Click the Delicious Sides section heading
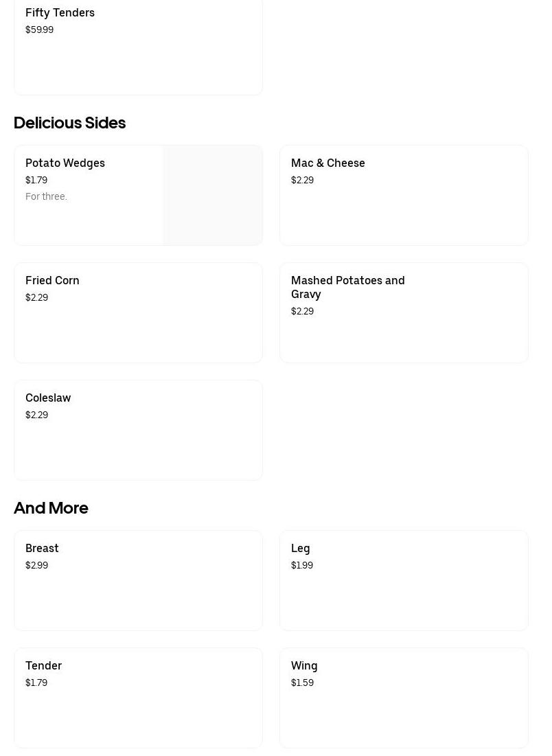 tap(69, 123)
